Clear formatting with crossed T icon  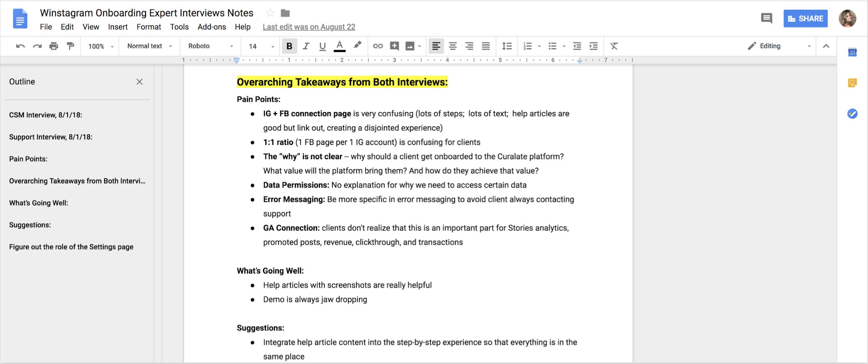point(614,46)
